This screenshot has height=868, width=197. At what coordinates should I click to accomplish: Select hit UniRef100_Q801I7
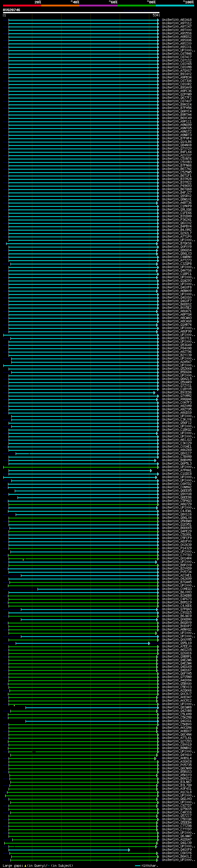pyautogui.click(x=177, y=454)
